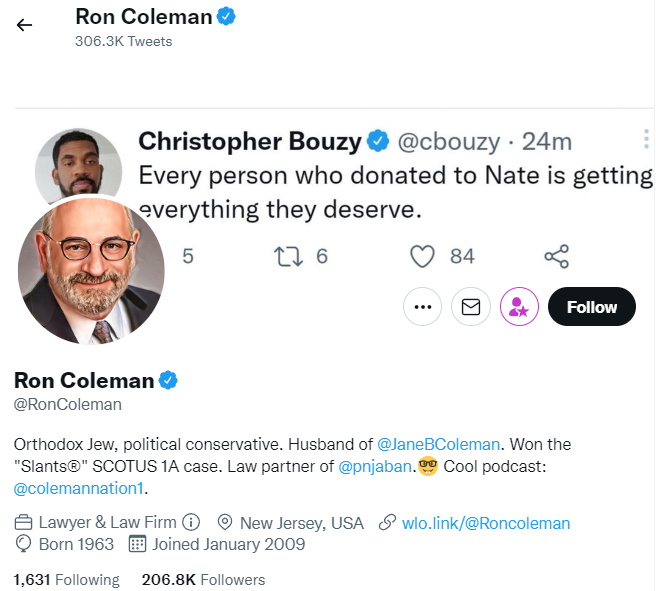Click Christopher Bouzy's avatar photo
This screenshot has height=591, width=656.
pyautogui.click(x=79, y=164)
